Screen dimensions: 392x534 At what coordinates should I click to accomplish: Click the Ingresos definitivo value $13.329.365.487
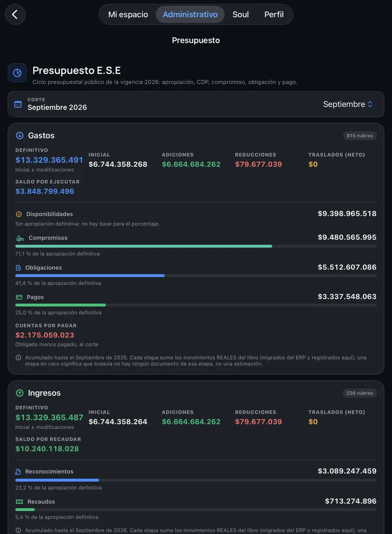click(49, 418)
